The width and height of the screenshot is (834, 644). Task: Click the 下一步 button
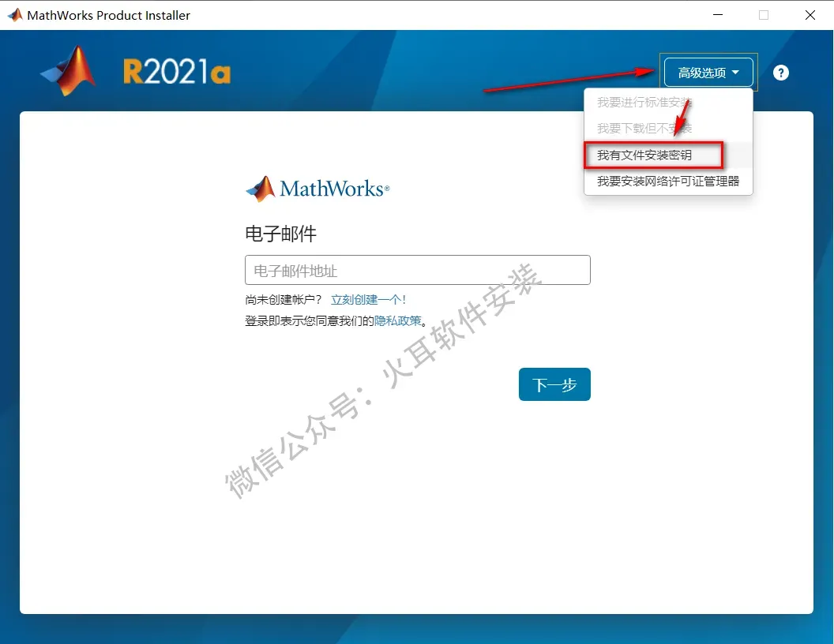tap(554, 384)
